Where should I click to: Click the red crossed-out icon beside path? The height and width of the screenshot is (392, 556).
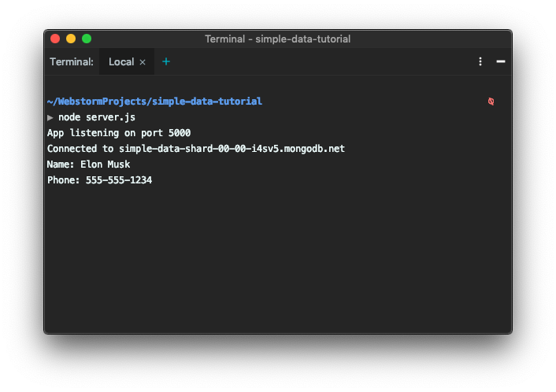pos(491,102)
